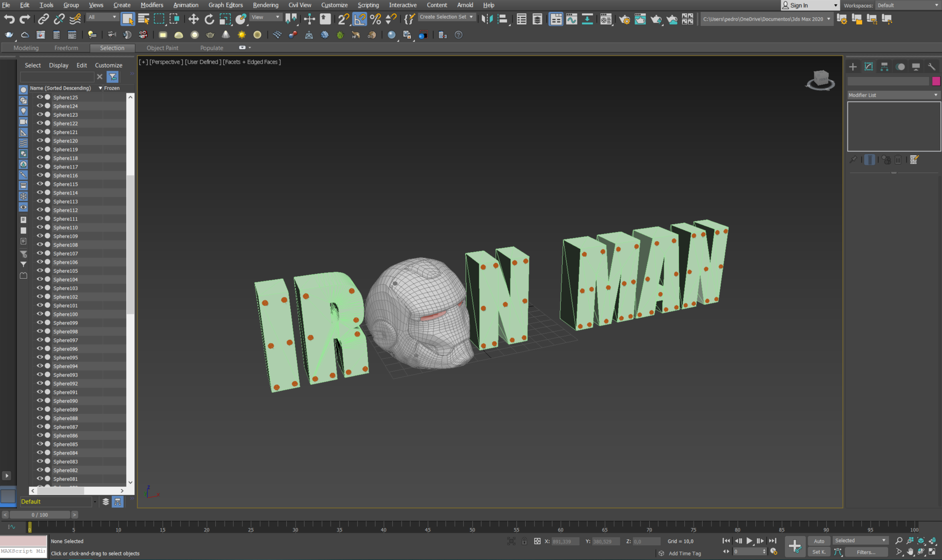Open the Utilities wrench panel icon
942x560 pixels.
tap(931, 66)
